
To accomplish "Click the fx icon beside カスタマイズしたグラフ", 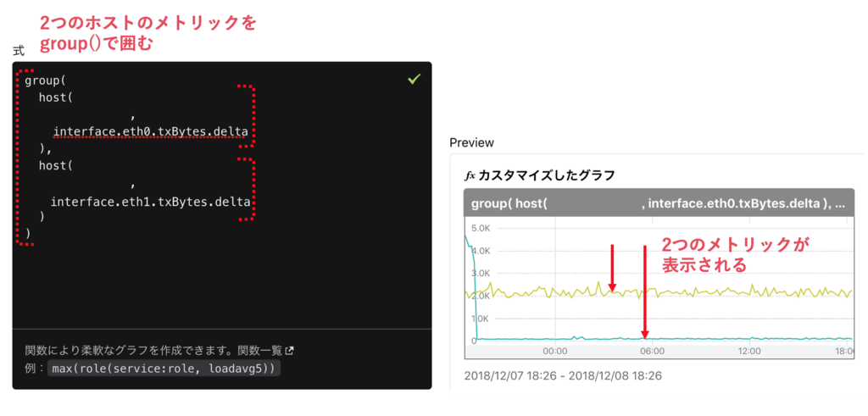I will [470, 176].
